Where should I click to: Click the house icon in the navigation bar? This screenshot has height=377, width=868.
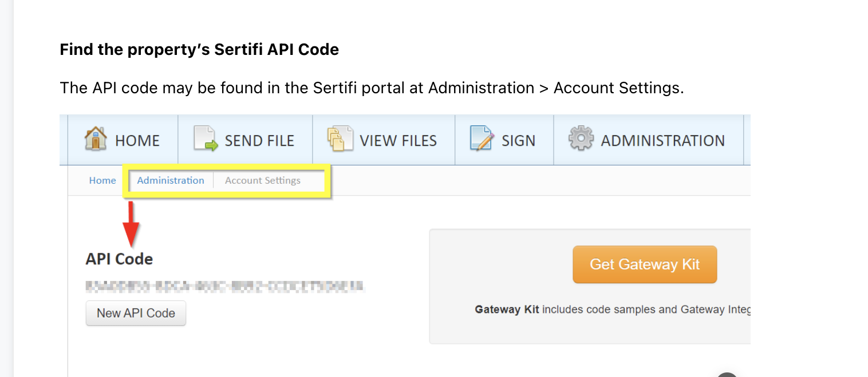point(96,140)
